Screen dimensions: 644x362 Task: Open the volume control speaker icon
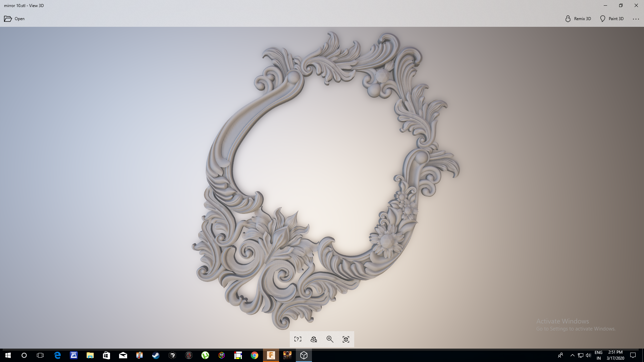588,355
